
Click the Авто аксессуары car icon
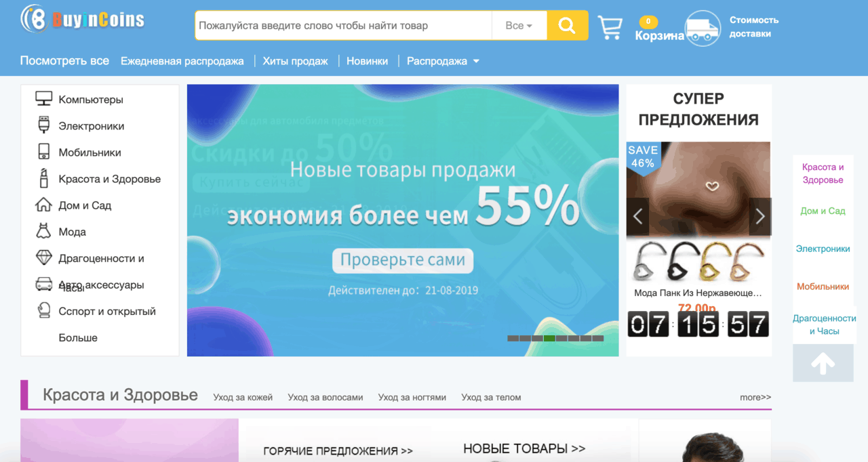click(x=43, y=284)
